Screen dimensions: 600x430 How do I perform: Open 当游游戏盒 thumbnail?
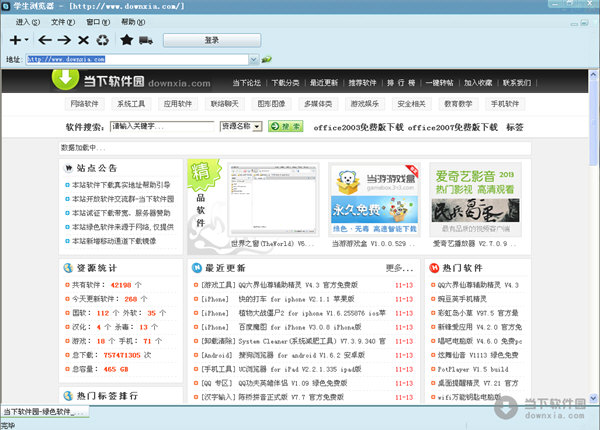374,200
